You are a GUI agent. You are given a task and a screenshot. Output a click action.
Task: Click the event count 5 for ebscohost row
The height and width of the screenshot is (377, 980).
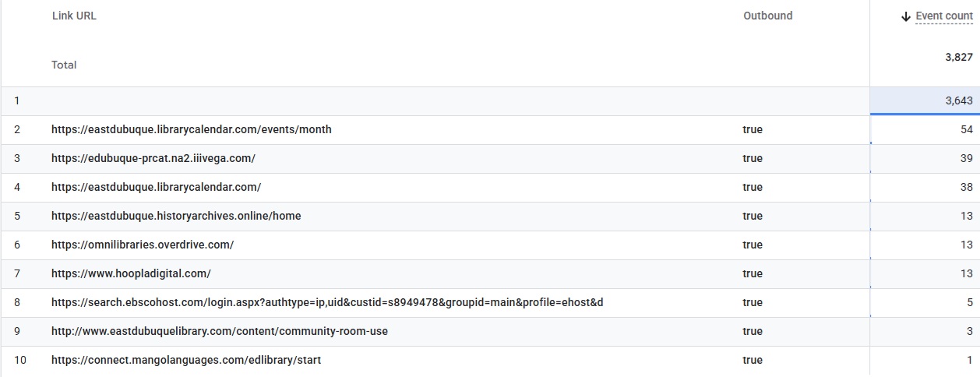tap(970, 302)
